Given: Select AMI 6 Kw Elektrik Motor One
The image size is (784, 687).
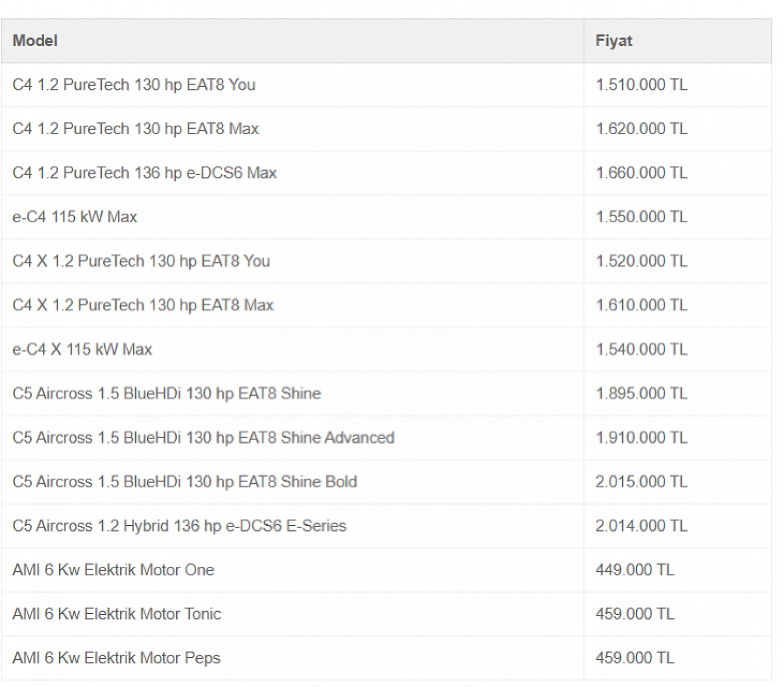Looking at the screenshot, I should (x=113, y=570).
